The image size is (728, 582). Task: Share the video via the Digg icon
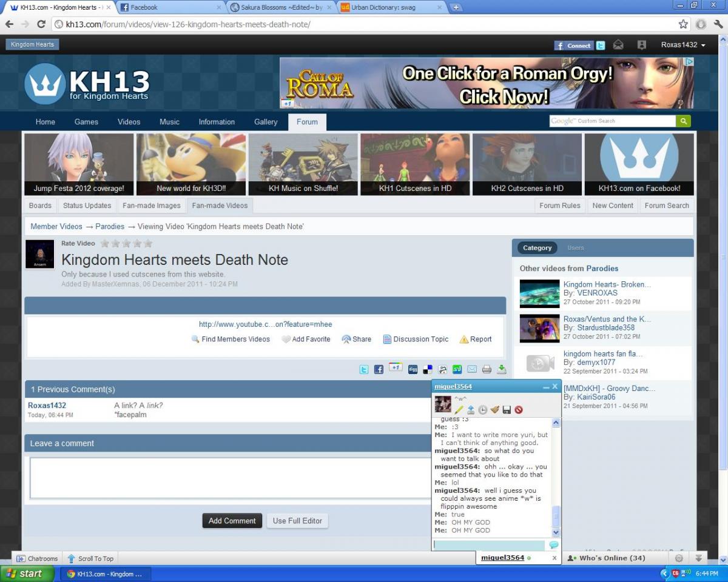(413, 369)
